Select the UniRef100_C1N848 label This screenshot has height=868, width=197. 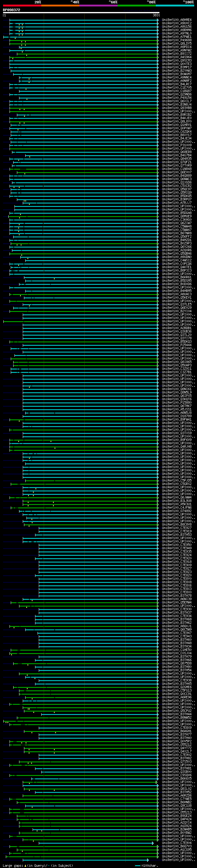177,169
